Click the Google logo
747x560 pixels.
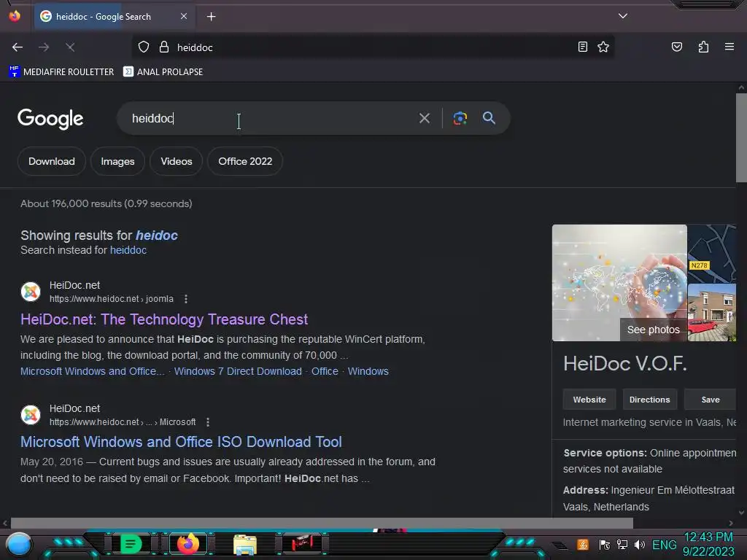[50, 119]
